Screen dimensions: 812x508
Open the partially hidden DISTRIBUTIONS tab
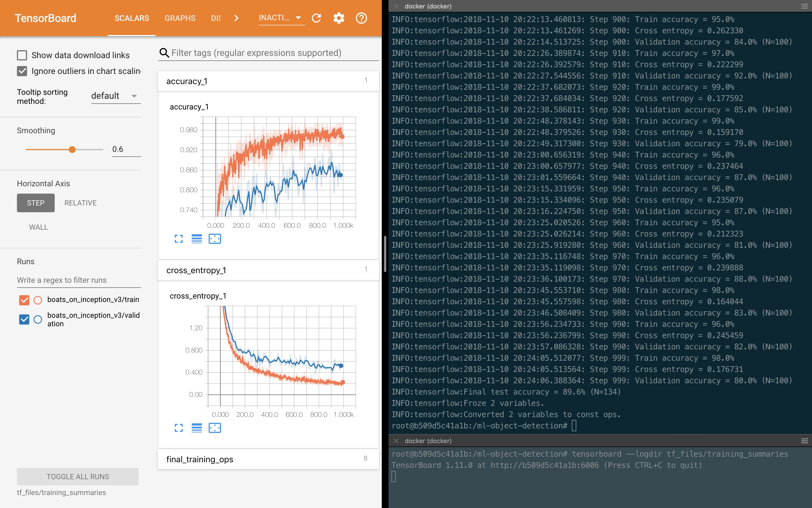click(x=216, y=18)
